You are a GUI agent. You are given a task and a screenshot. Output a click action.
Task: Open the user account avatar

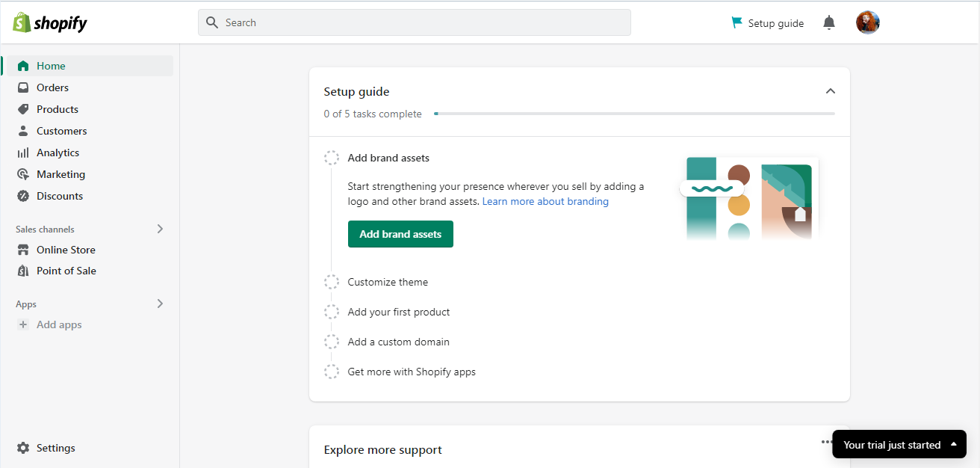[x=868, y=22]
